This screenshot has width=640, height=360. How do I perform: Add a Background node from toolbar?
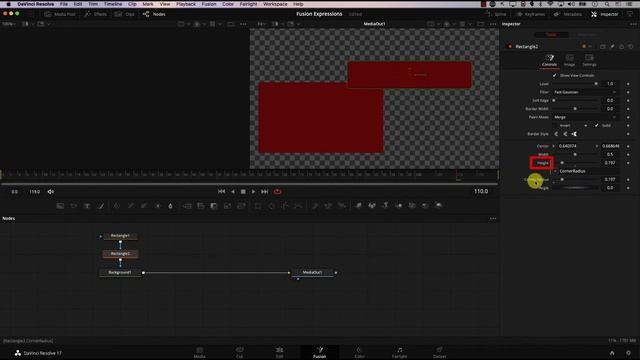(x=60, y=206)
